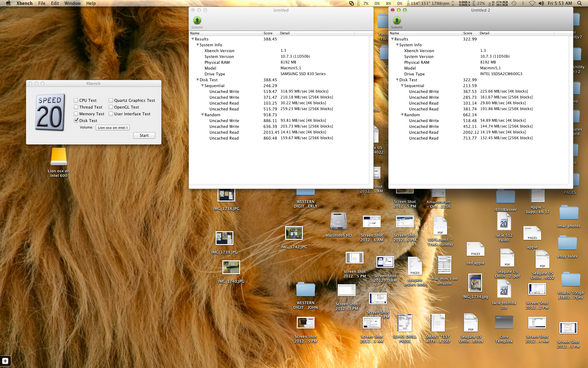Select the WESTERN DIGIT...JOHN folder
This screenshot has width=588, height=368.
pyautogui.click(x=305, y=290)
